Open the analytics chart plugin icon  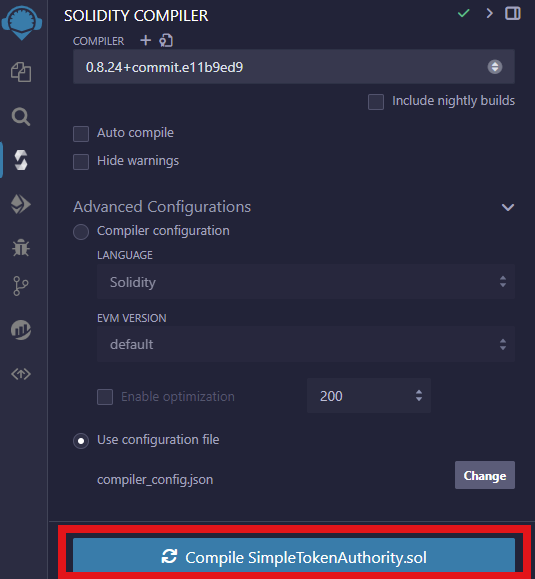[21, 330]
